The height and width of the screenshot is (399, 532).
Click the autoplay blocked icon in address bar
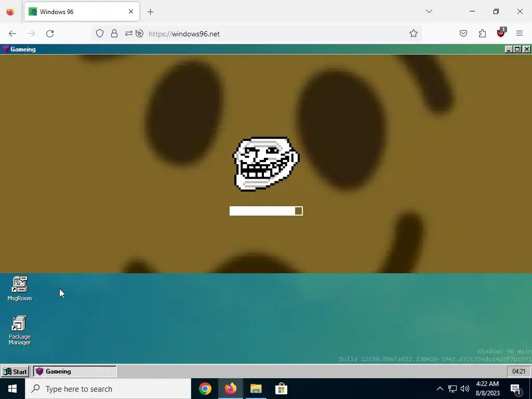[139, 34]
